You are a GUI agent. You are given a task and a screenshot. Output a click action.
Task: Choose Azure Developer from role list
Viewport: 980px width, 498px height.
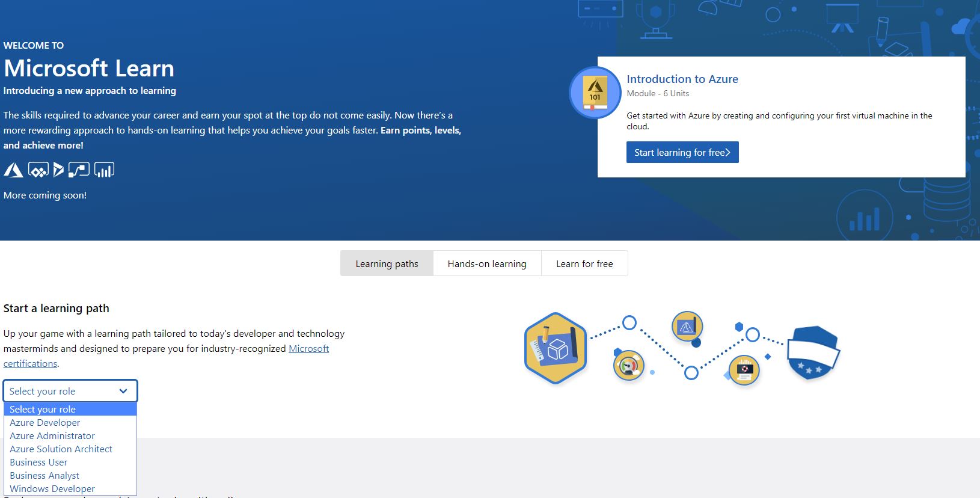click(45, 423)
